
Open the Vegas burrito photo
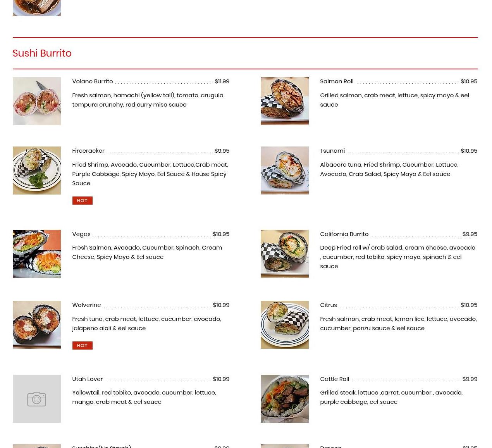point(37,254)
